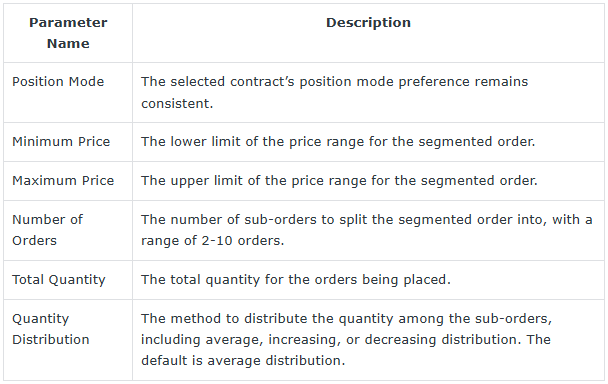Select the Minimum Price parameter cell
Image resolution: width=608 pixels, height=384 pixels.
pyautogui.click(x=68, y=142)
